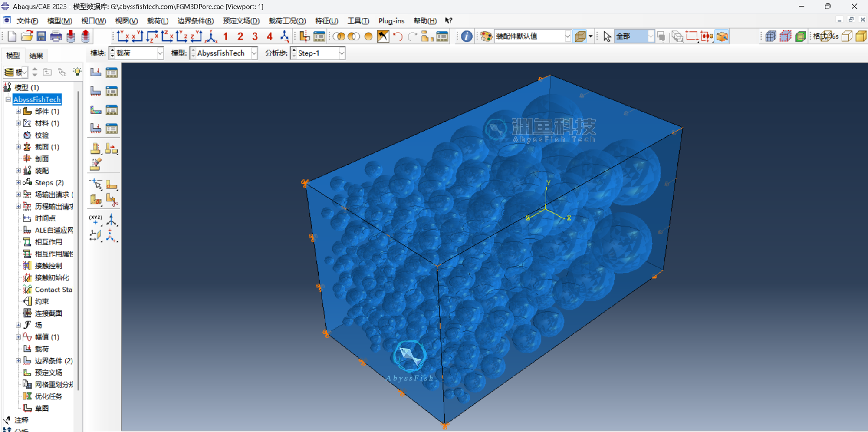The width and height of the screenshot is (868, 432).
Task: Click the Create Predefined Field icon
Action: point(95,110)
